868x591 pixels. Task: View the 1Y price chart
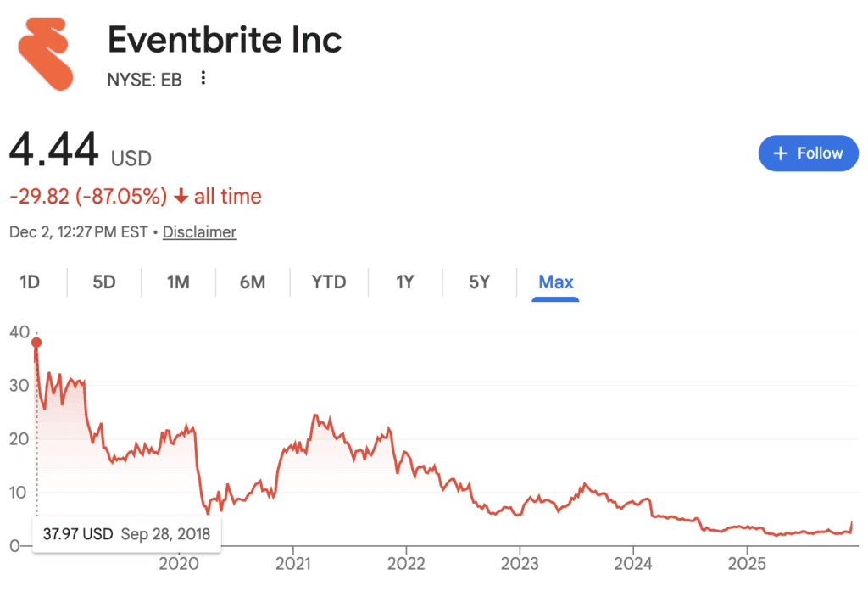[405, 282]
